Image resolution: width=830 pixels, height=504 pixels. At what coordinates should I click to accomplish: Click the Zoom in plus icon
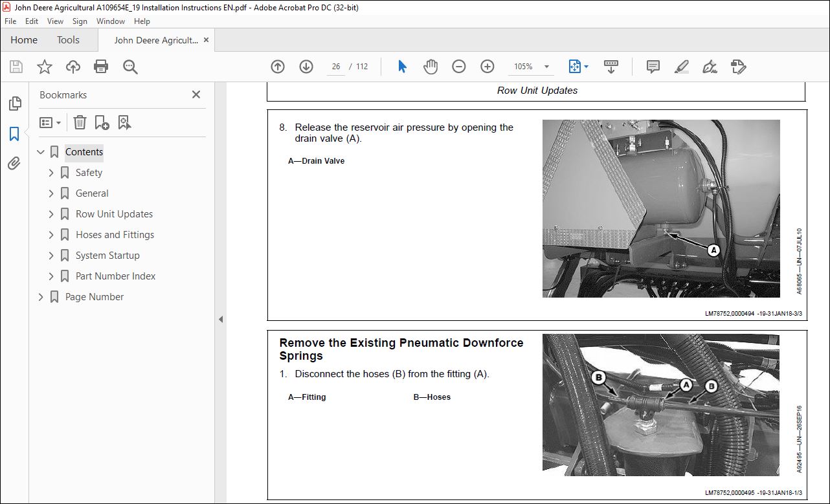click(x=488, y=67)
